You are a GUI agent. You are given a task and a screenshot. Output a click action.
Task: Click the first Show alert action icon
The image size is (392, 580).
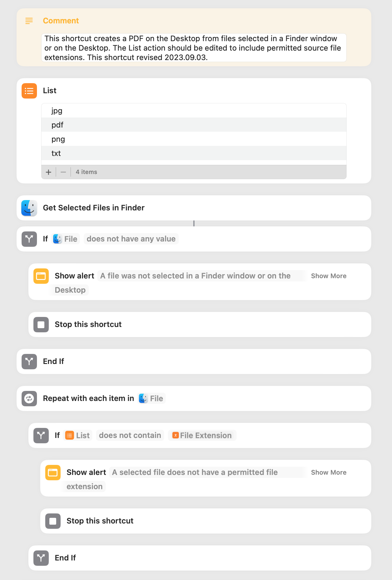click(x=41, y=276)
